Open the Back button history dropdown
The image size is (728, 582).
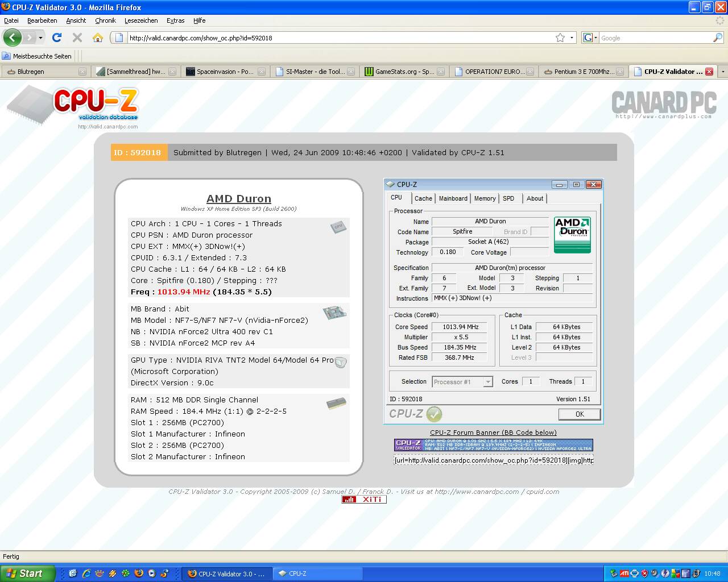40,38
